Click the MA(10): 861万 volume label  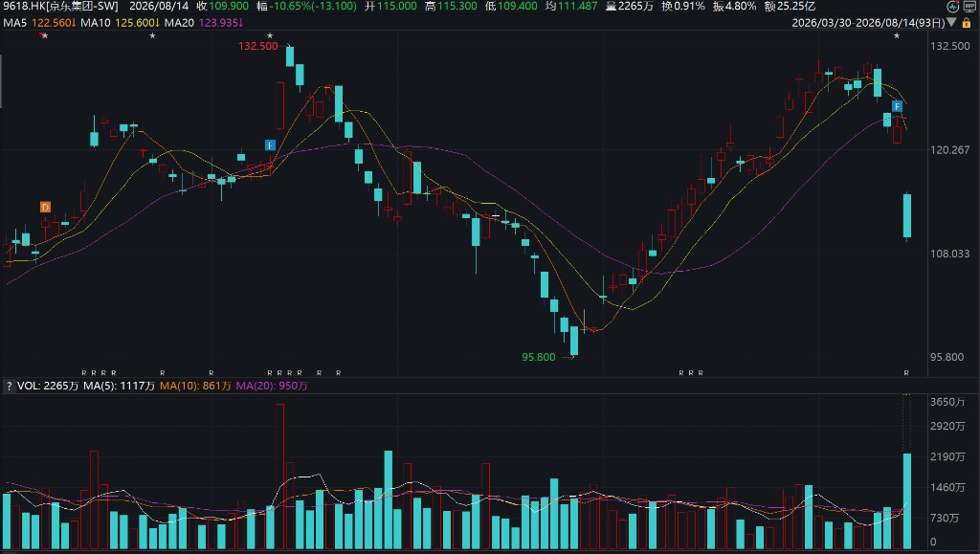[195, 386]
